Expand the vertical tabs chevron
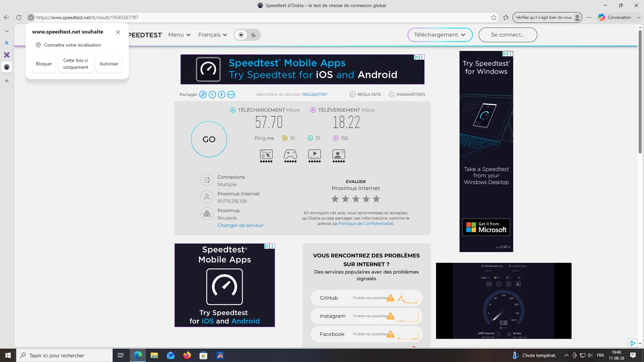The height and width of the screenshot is (362, 644). (x=7, y=31)
